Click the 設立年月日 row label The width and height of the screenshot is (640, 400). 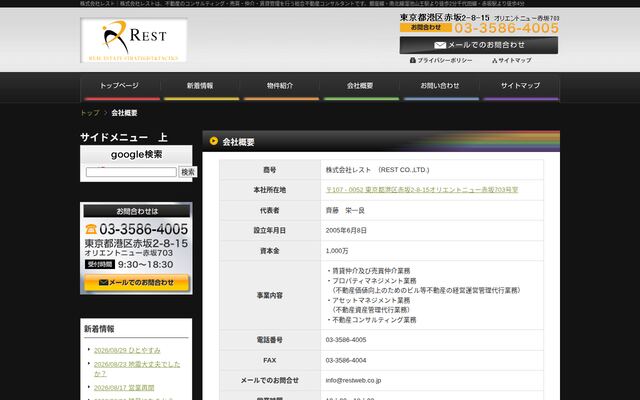click(269, 231)
